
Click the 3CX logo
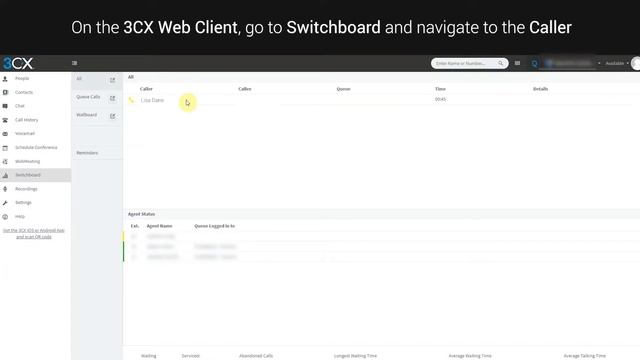[x=18, y=63]
